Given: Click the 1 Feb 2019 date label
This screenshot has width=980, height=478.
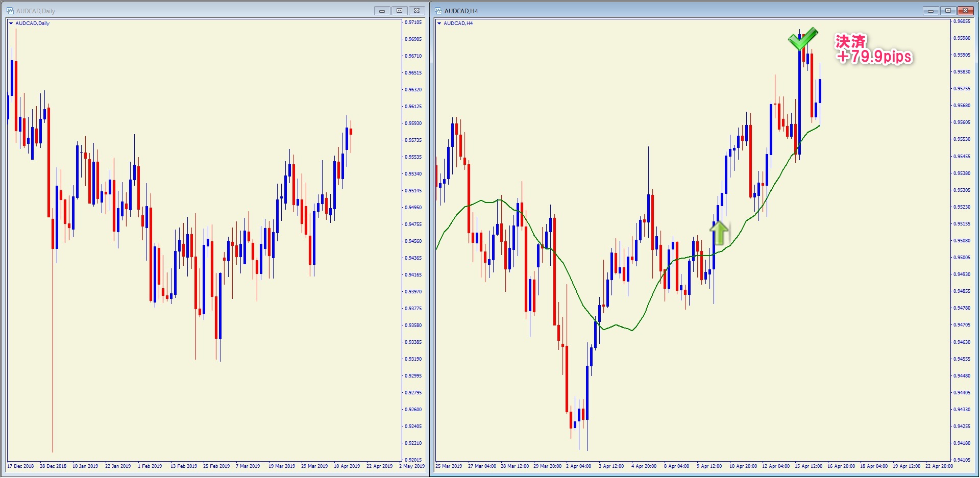Looking at the screenshot, I should (150, 466).
